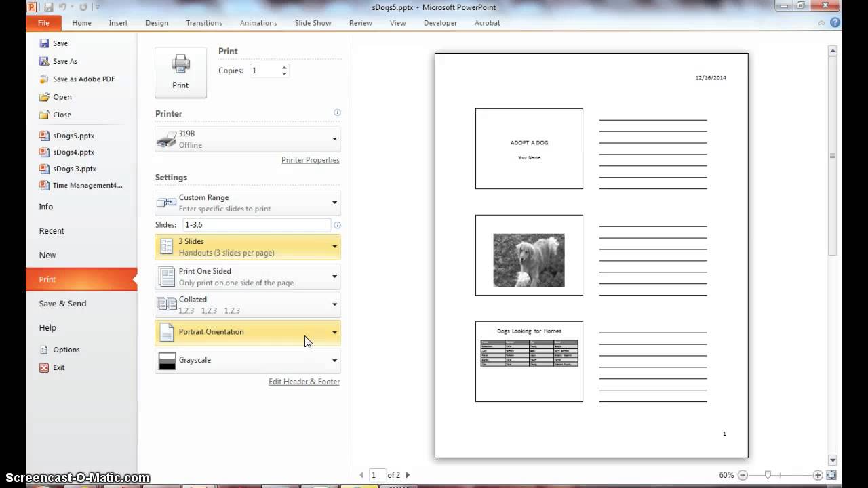Zoom in with the plus button
Viewport: 868px width, 488px height.
click(x=818, y=475)
